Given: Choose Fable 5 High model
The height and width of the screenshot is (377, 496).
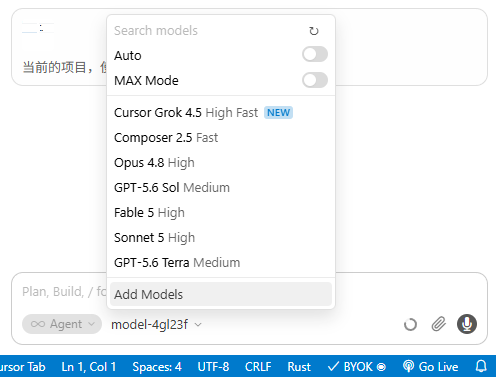Looking at the screenshot, I should point(221,213).
